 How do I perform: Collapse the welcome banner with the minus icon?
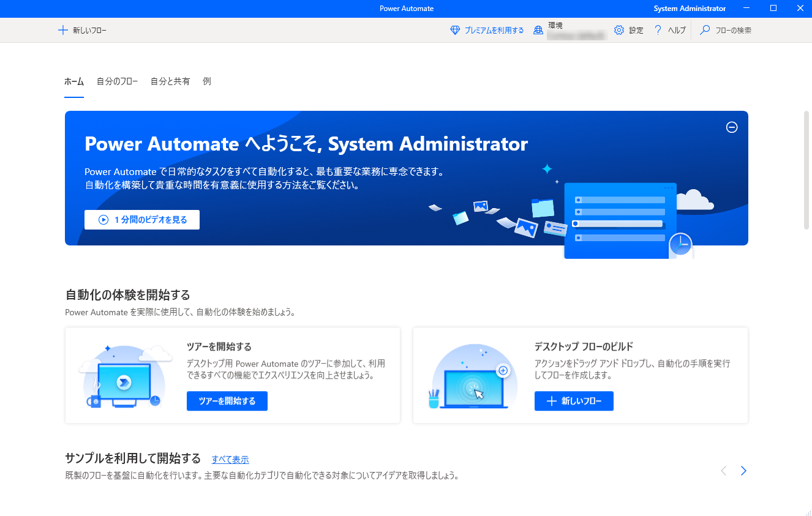click(732, 127)
